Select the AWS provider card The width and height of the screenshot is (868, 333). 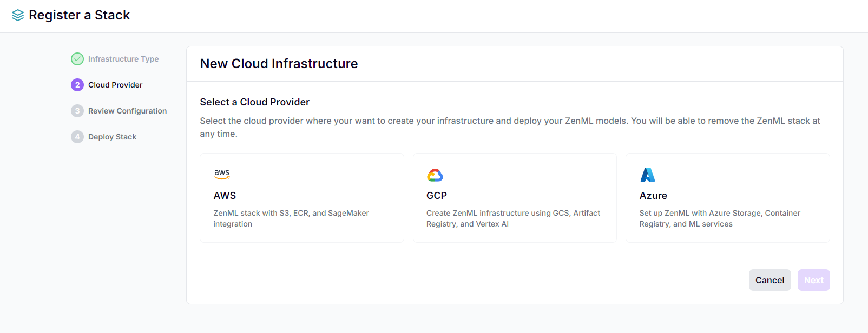[x=301, y=197]
